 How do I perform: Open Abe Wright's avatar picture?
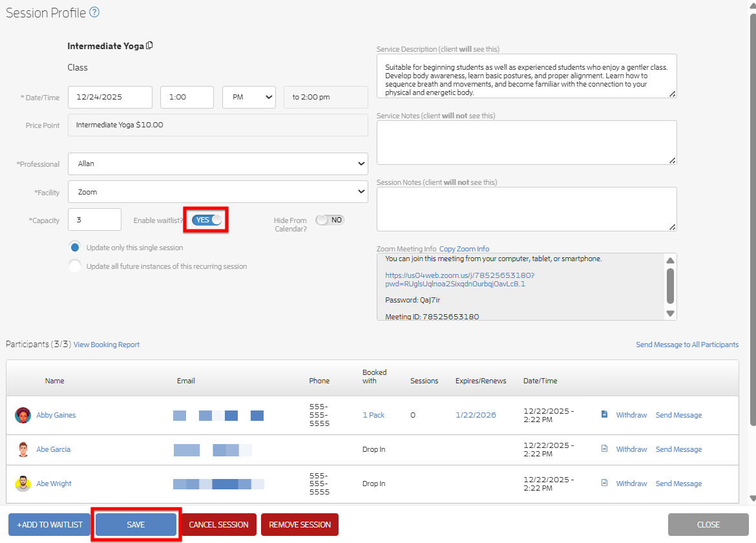point(23,484)
